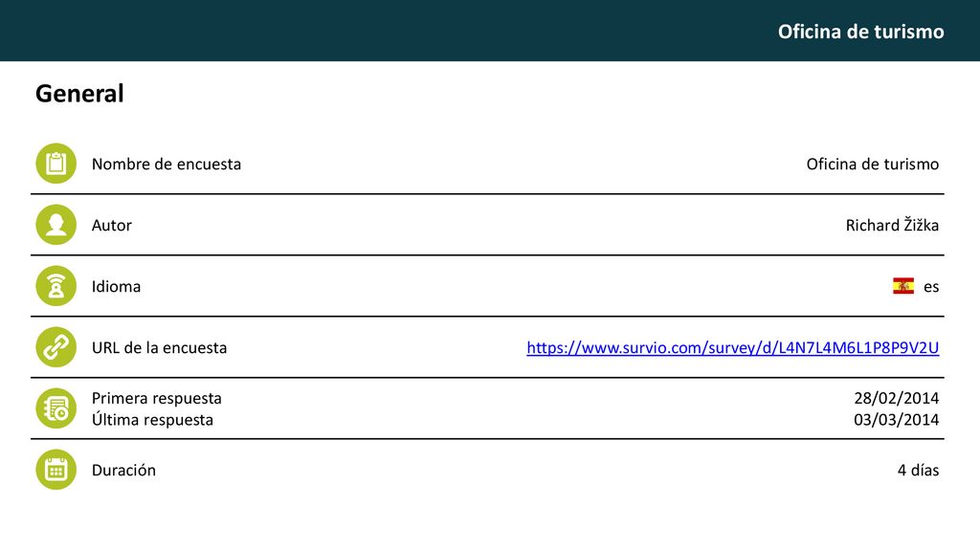Click the 'General' heading
The height and width of the screenshot is (551, 980).
click(79, 94)
